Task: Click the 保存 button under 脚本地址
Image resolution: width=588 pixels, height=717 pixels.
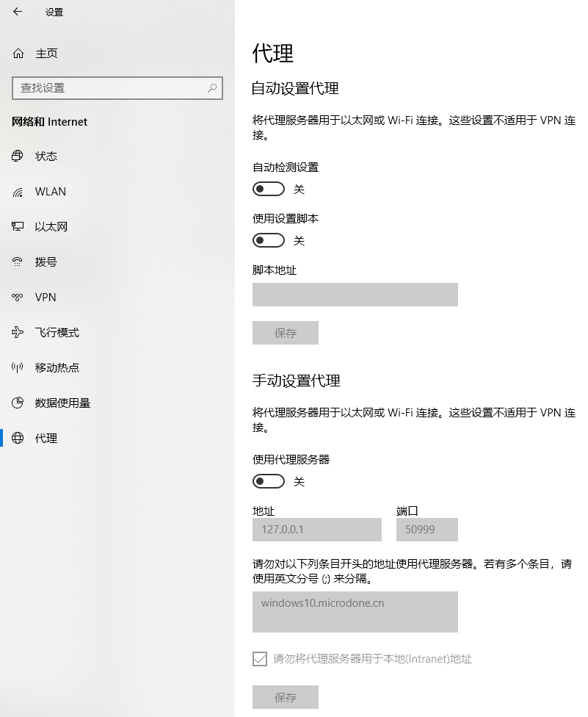Action: (286, 333)
